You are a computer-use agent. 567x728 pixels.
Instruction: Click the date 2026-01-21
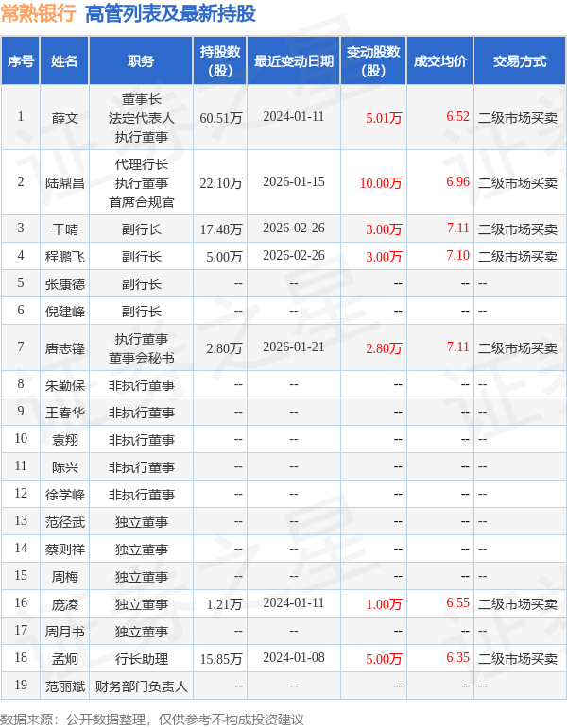[294, 347]
